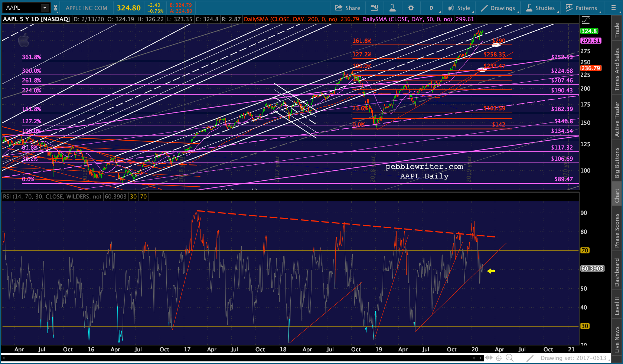Click the list icon at toolbar's right end
The image size is (623, 364).
pyautogui.click(x=613, y=8)
